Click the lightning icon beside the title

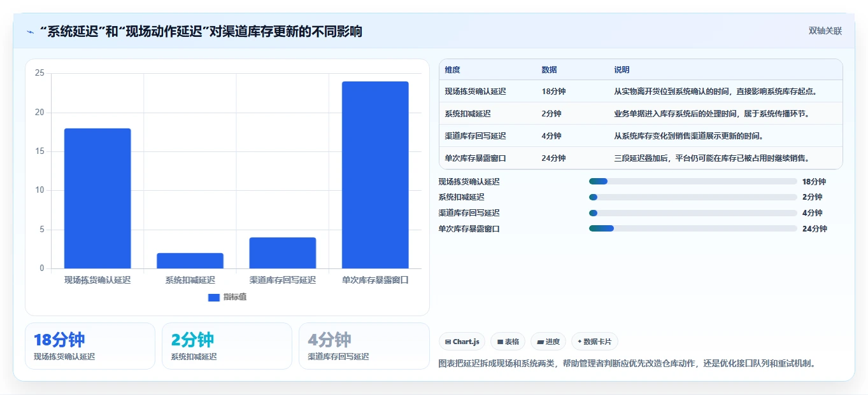click(x=31, y=32)
